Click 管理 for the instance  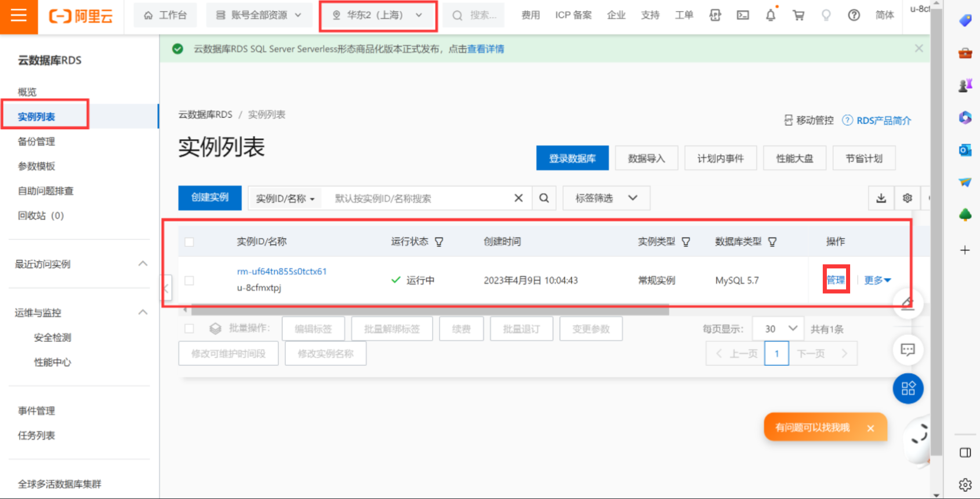836,280
